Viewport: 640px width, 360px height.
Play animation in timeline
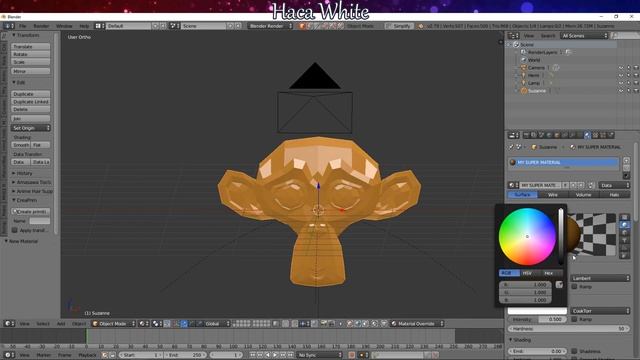point(275,355)
